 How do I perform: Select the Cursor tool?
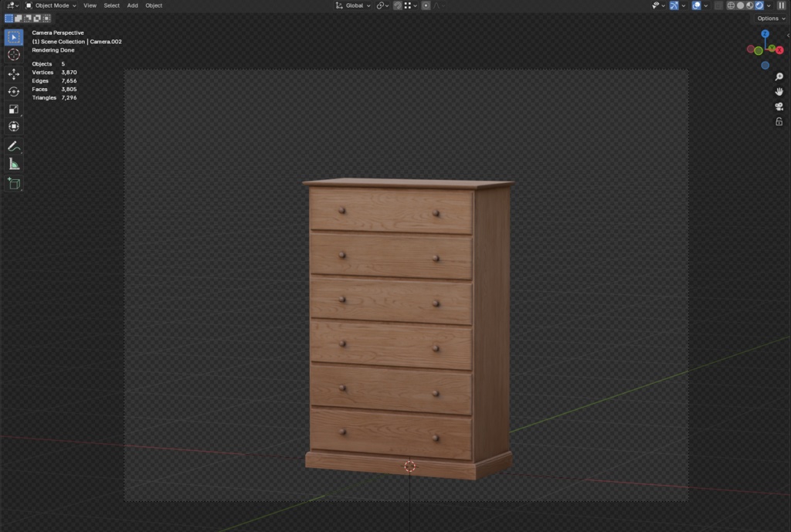pos(14,55)
